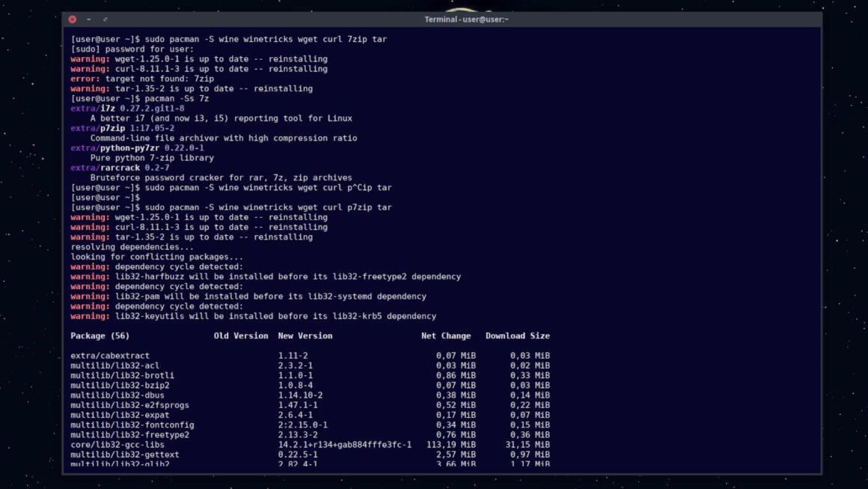868x489 pixels.
Task: Click the extra/cabextract package row
Action: pos(110,356)
